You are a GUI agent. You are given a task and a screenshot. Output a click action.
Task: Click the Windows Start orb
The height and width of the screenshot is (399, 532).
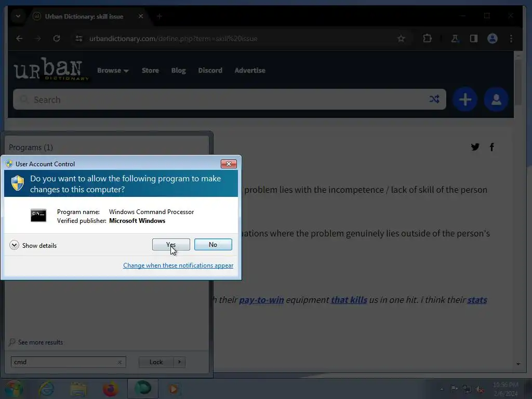pyautogui.click(x=14, y=389)
